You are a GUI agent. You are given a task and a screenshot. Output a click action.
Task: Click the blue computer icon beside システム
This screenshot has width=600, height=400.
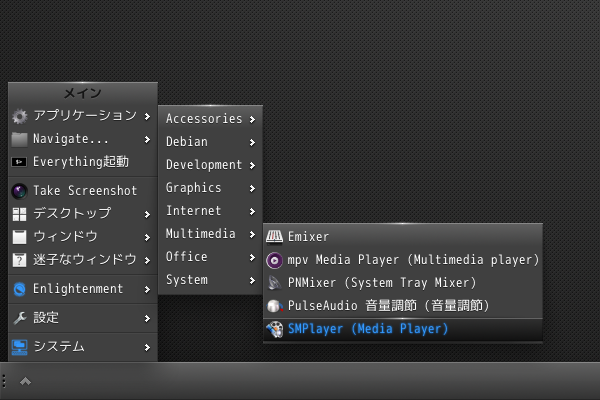pos(20,347)
